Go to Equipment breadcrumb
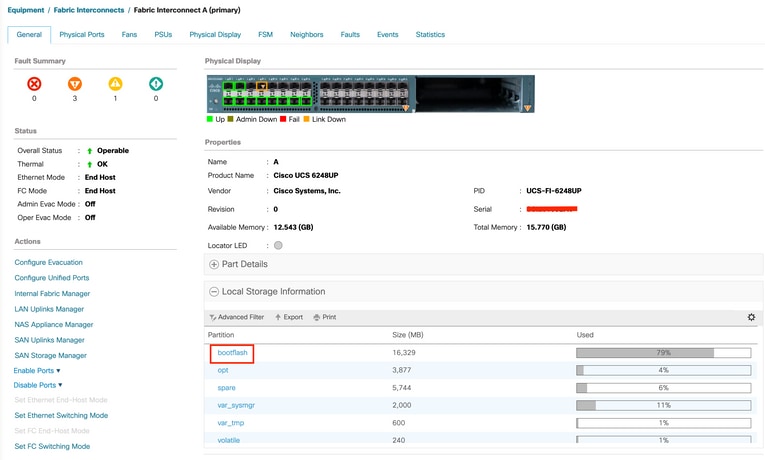 coord(25,10)
